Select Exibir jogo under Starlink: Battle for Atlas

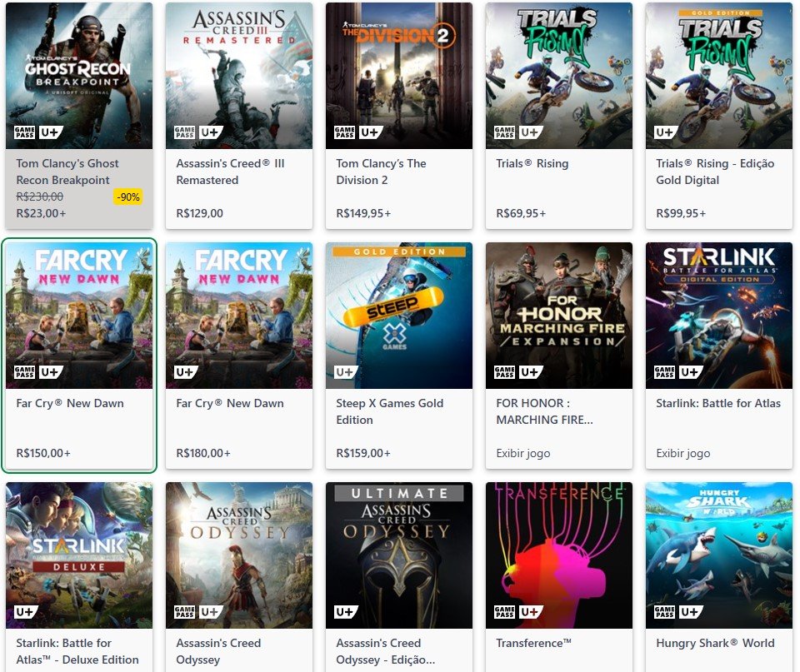pos(683,453)
